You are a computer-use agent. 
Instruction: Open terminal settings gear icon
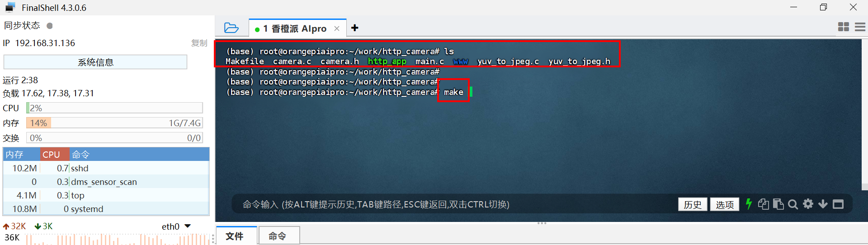(808, 204)
